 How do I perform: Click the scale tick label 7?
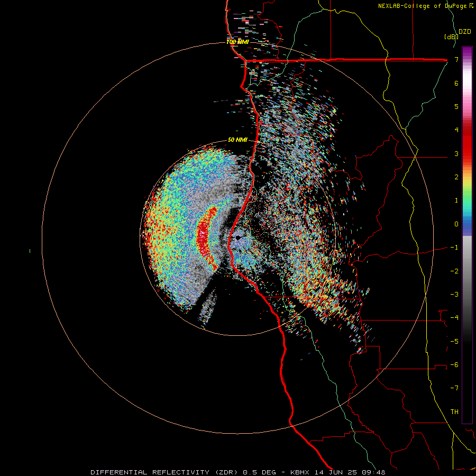[456, 59]
